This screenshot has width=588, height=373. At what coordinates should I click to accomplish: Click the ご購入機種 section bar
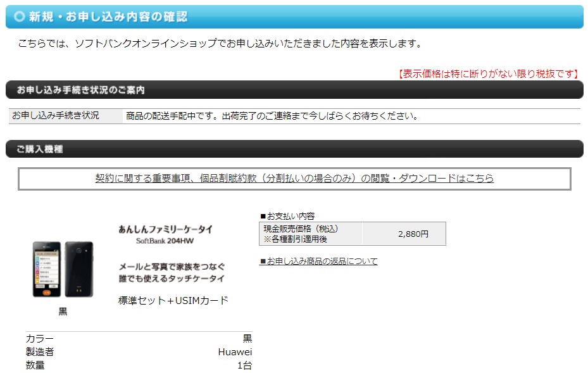(294, 149)
